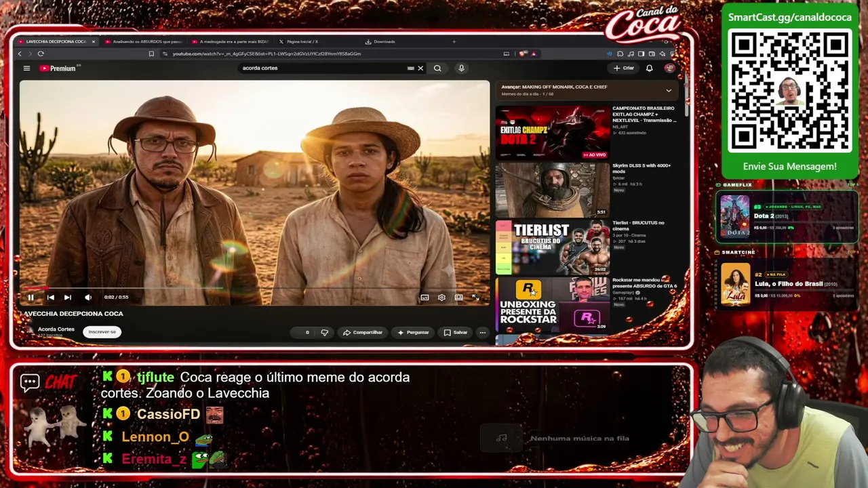868x488 pixels.
Task: Click the youtube.com address bar URL
Action: pyautogui.click(x=267, y=54)
